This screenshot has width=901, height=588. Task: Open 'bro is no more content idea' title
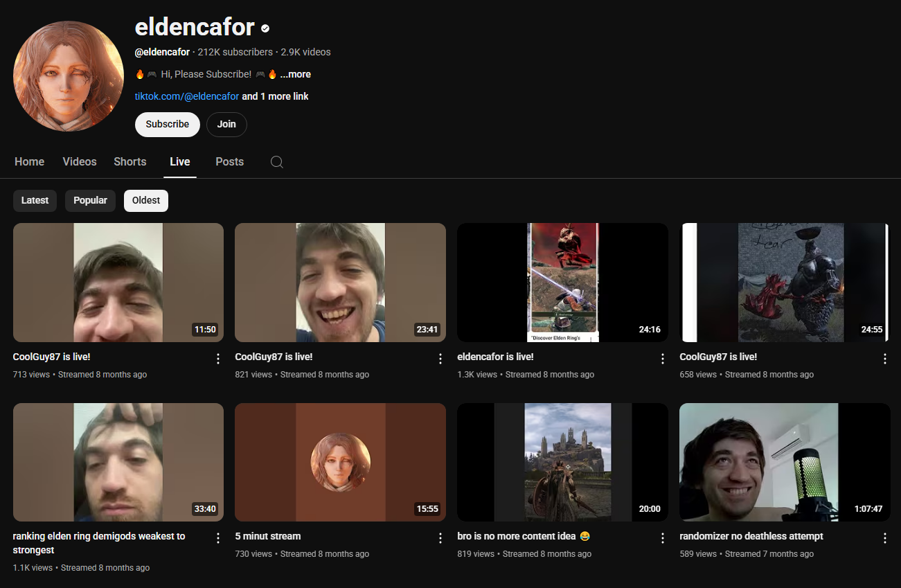(x=524, y=536)
